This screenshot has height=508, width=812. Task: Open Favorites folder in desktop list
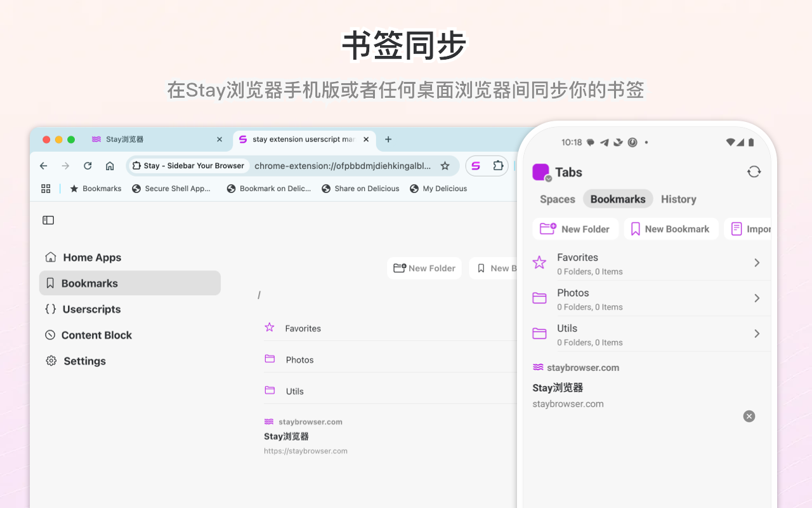390,328
